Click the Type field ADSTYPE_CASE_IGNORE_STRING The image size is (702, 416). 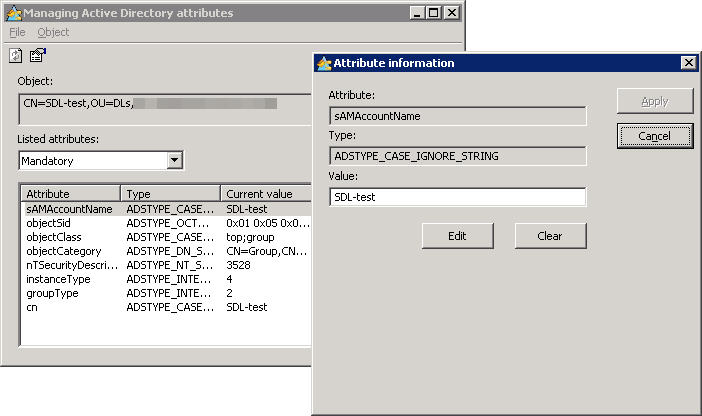click(x=458, y=156)
